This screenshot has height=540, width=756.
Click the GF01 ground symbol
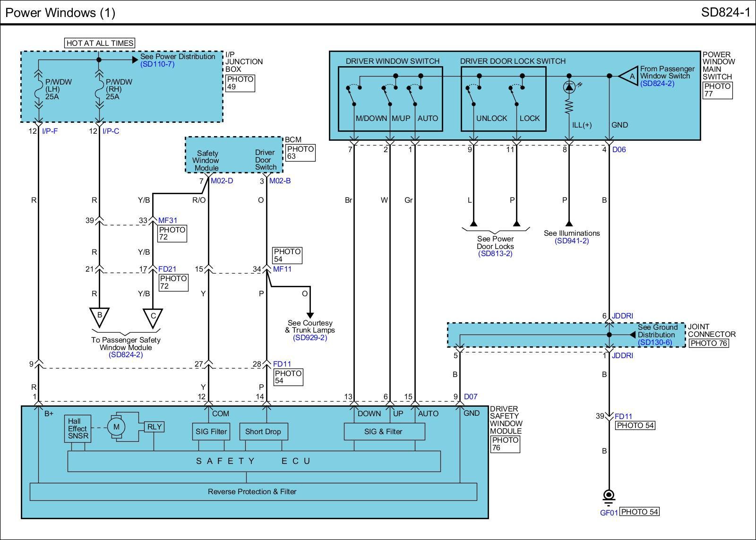609,496
